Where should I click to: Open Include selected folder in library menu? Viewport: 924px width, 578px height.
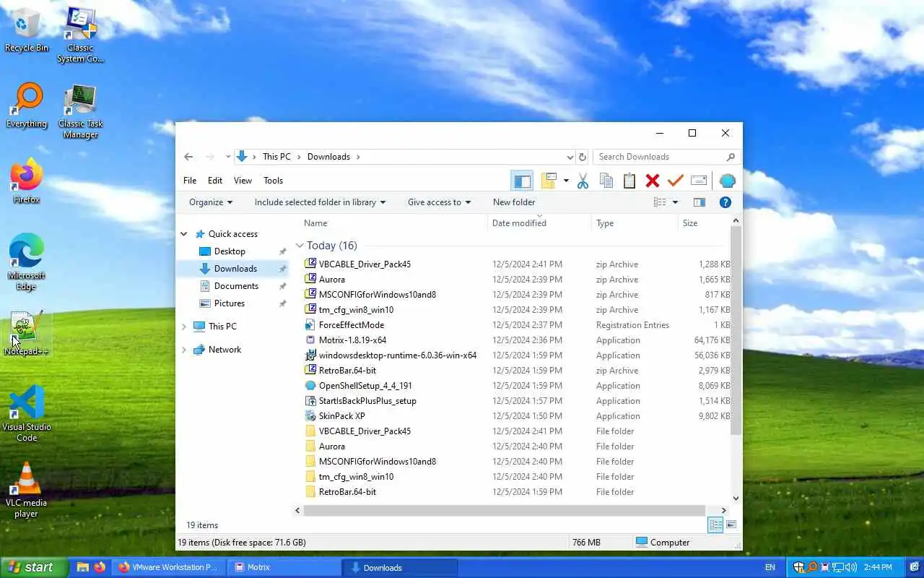pyautogui.click(x=320, y=202)
